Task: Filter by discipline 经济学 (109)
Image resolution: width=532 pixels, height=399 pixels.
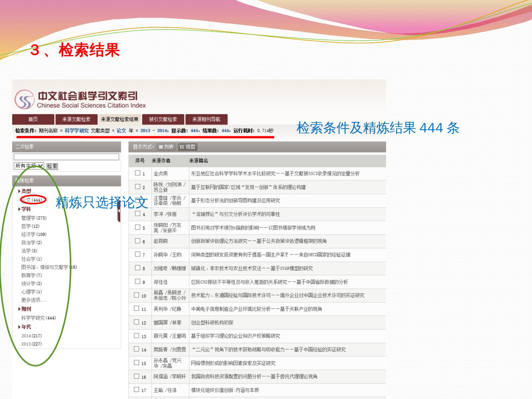Action: click(x=34, y=234)
